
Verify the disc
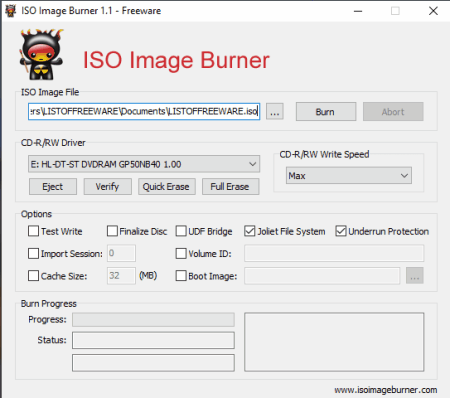click(107, 187)
